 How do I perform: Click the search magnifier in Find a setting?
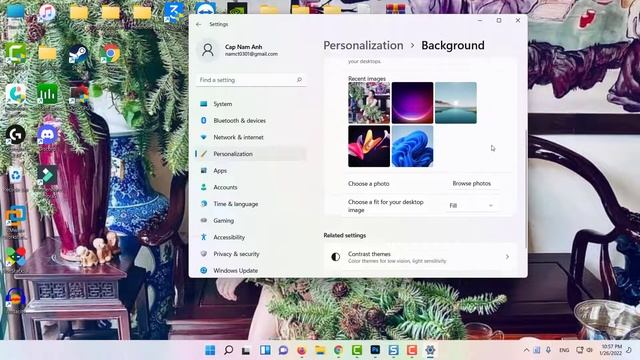click(299, 80)
